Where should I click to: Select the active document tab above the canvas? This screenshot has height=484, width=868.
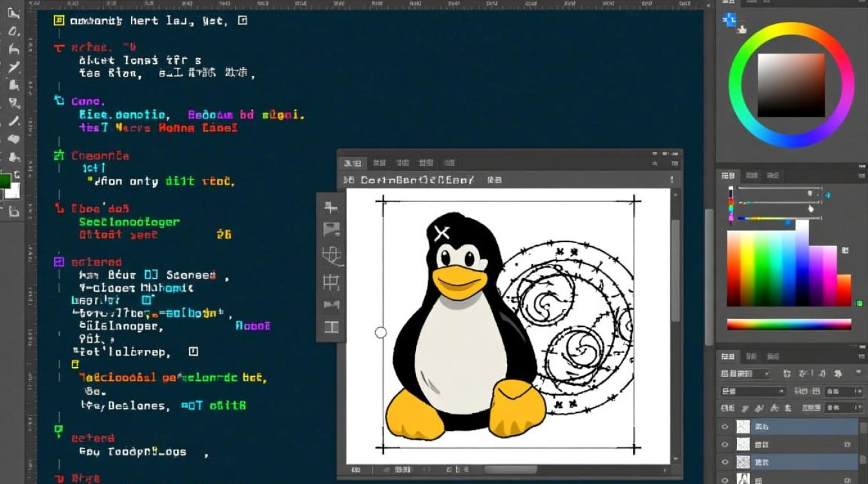352,163
